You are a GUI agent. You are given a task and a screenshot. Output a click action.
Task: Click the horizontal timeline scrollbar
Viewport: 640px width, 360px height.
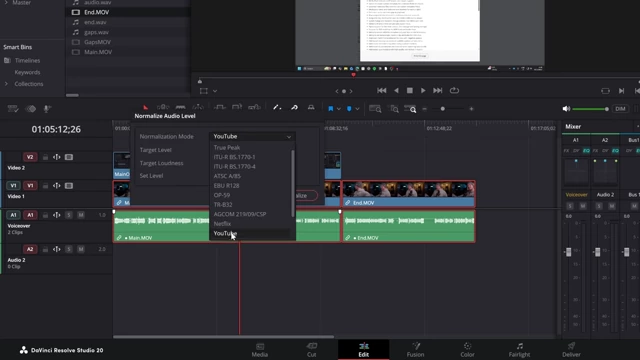(x=223, y=337)
